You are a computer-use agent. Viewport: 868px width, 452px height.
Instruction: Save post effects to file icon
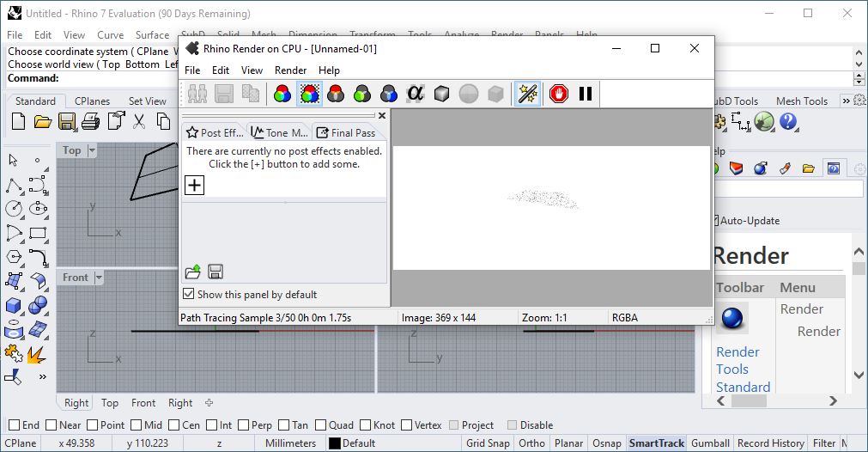tap(215, 272)
